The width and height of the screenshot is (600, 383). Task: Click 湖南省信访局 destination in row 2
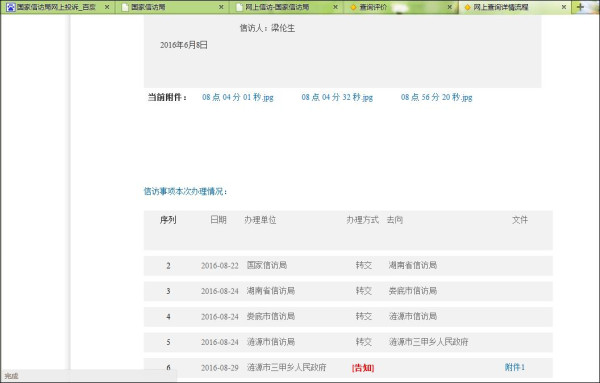(x=413, y=265)
